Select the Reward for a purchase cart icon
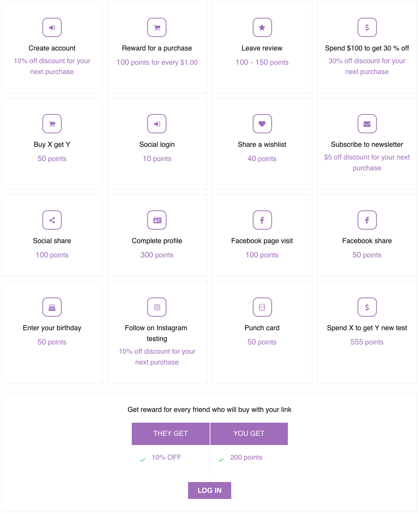420x514 pixels. point(157,27)
